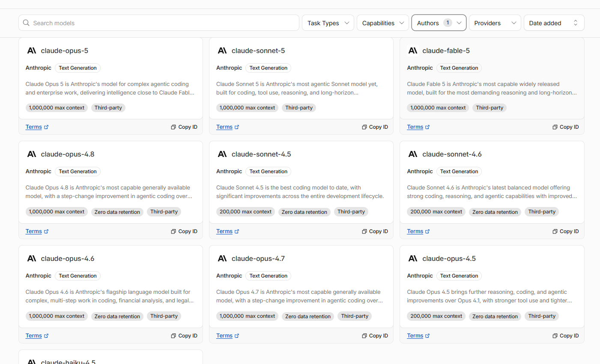The image size is (600, 364).
Task: Click the Anthropic logo on claude-opus-4.7 card
Action: click(x=222, y=258)
